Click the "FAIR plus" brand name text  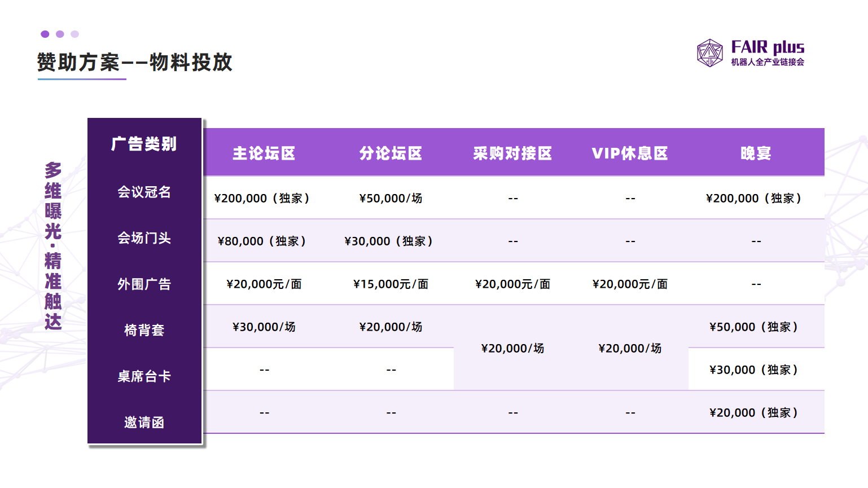pos(768,47)
